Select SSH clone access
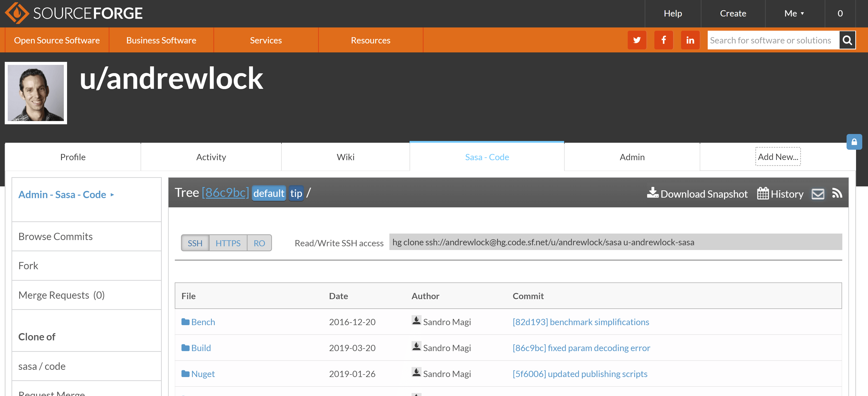The image size is (868, 396). (195, 243)
